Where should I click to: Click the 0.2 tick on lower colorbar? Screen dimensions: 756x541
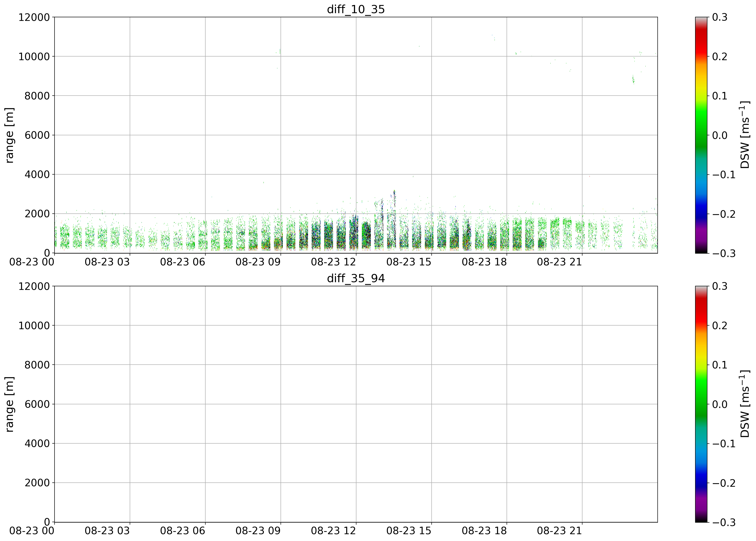(720, 326)
